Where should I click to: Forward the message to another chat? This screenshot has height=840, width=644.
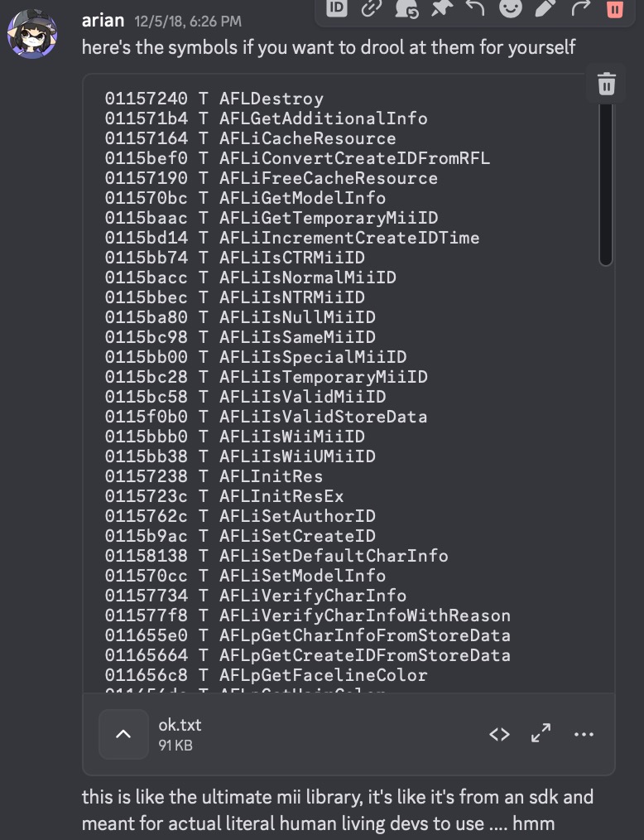click(x=579, y=7)
